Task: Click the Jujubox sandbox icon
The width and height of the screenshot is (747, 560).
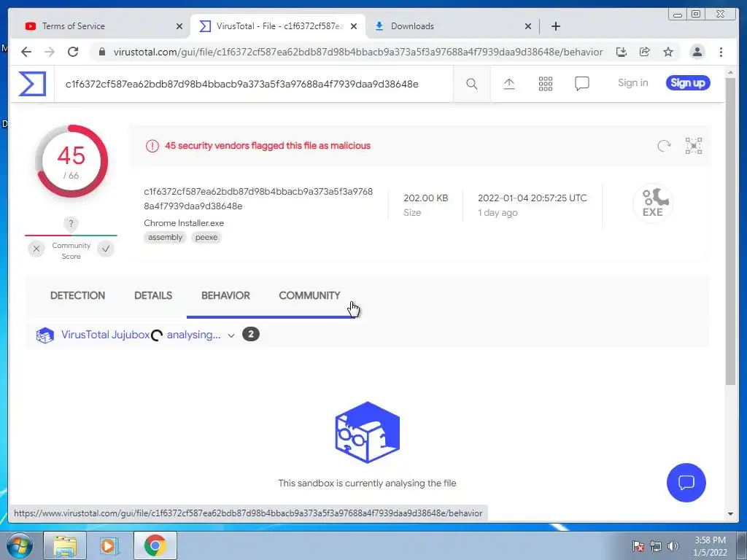Action: pyautogui.click(x=44, y=335)
